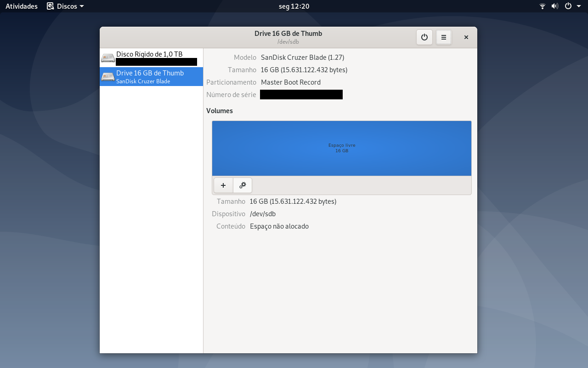The width and height of the screenshot is (588, 368).
Task: Click the Master Boot Record value
Action: [x=291, y=82]
